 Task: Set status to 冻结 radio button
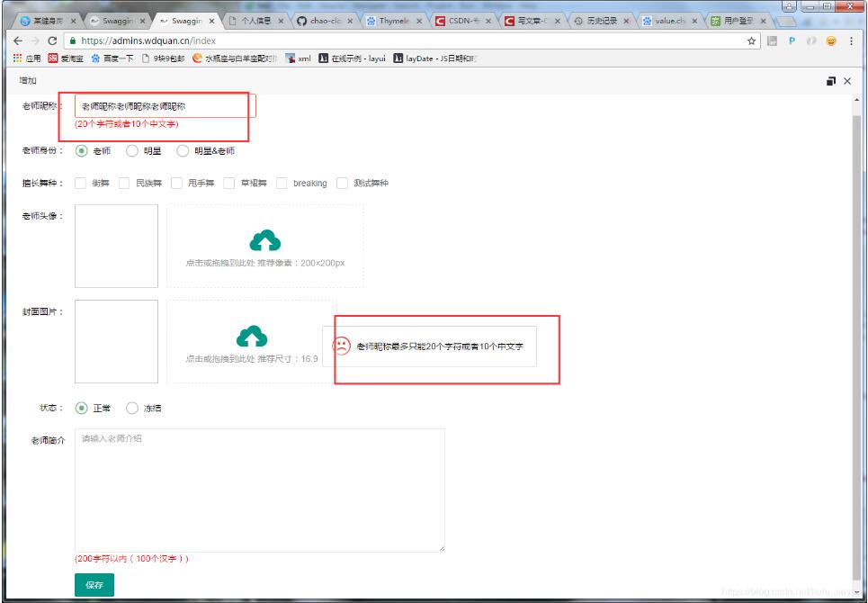coord(131,408)
